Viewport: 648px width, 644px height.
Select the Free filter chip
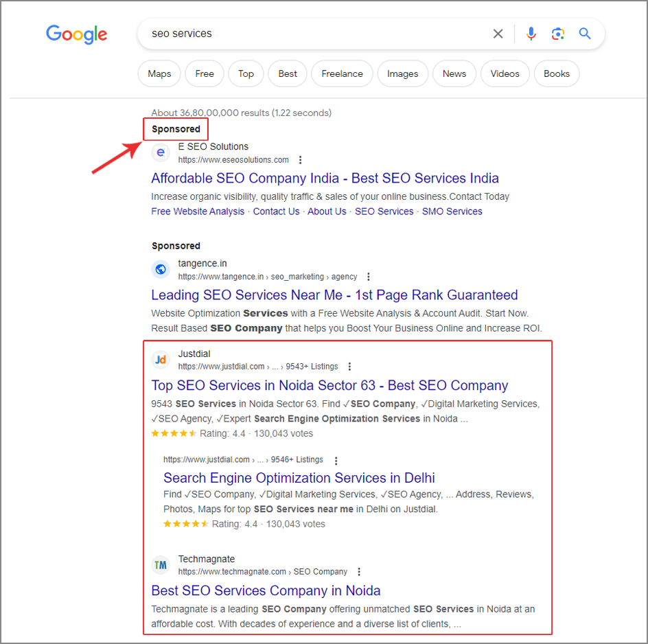tap(205, 73)
